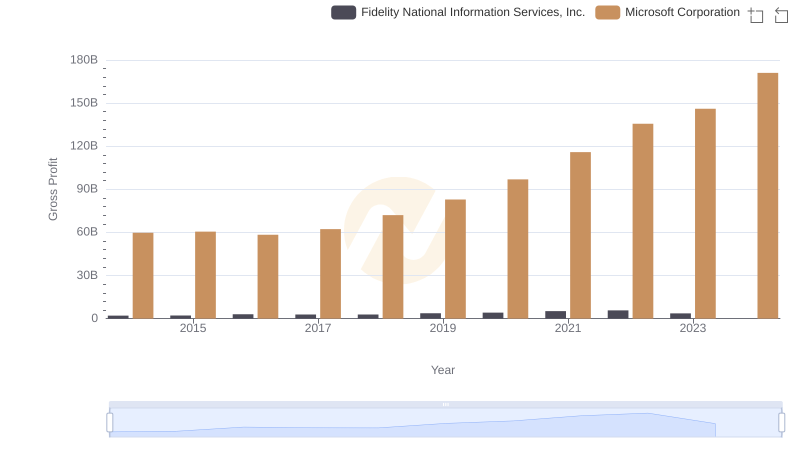800x461 pixels.
Task: Click Fidelity's small 2019 bar
Action: click(430, 316)
